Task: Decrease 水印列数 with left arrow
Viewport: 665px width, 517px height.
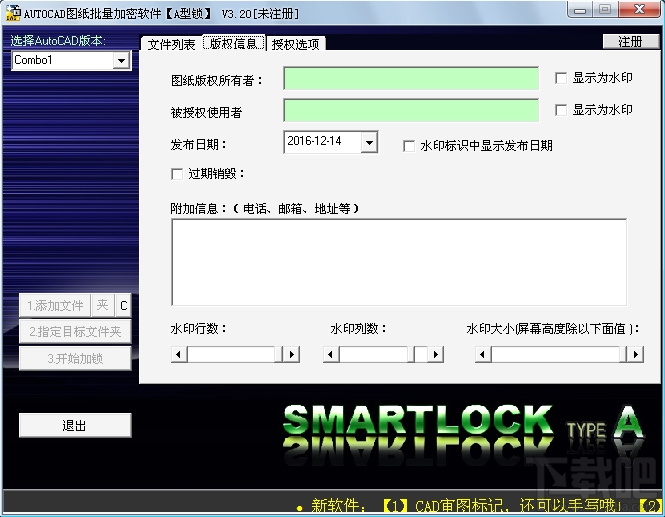Action: (331, 354)
